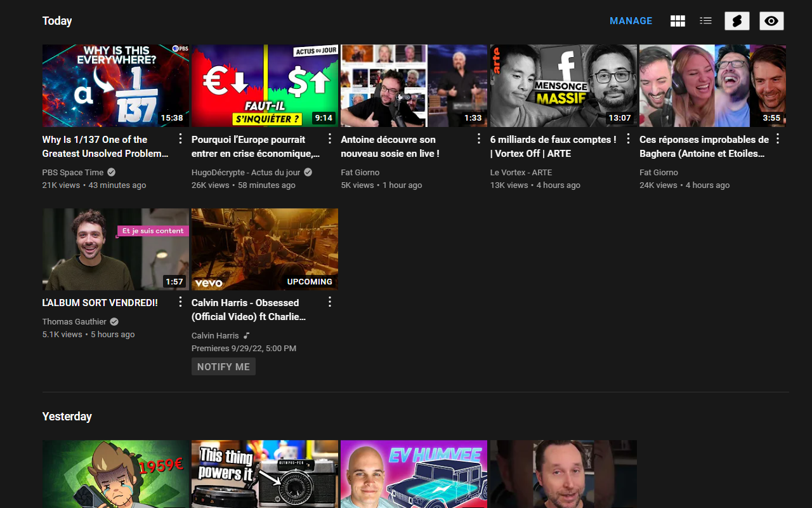Click '26K views • 58 minutes ago' text
Image resolution: width=812 pixels, height=508 pixels.
point(244,185)
